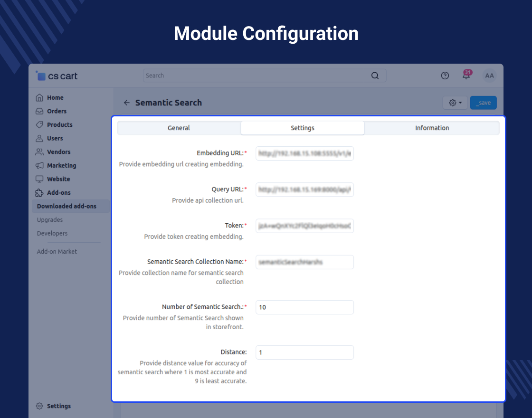Open the Add-on Market link
The height and width of the screenshot is (418, 532).
coord(57,252)
